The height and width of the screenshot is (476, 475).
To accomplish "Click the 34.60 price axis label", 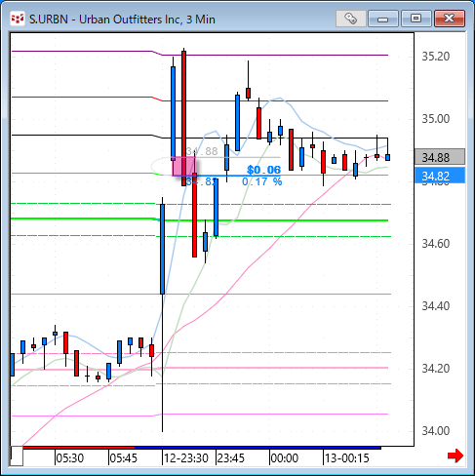I will [x=436, y=244].
